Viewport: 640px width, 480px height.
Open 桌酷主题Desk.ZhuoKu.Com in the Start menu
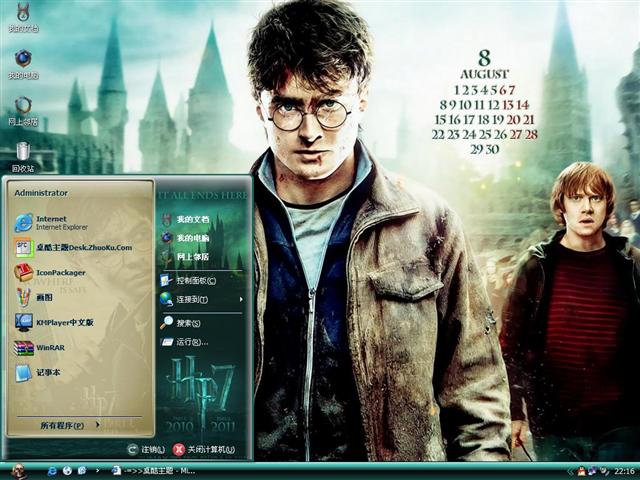click(73, 248)
